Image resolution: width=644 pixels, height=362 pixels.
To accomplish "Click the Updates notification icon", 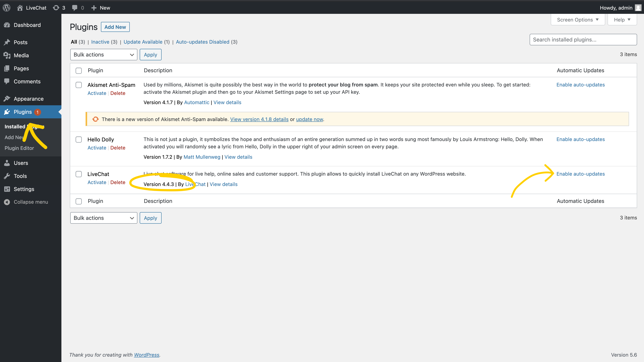I will pos(58,7).
